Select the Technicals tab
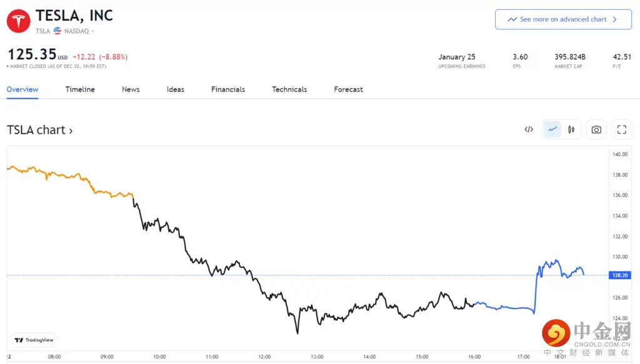 289,89
